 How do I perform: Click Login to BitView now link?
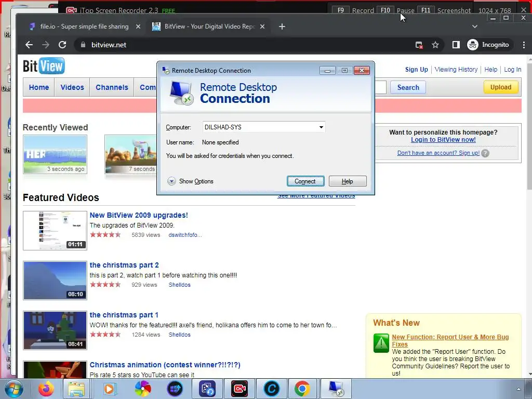point(443,139)
